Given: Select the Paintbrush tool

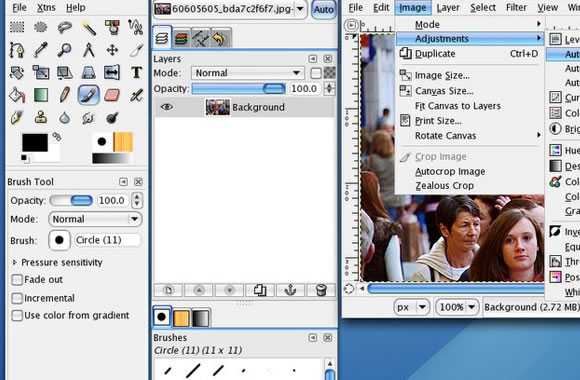Looking at the screenshot, I should (89, 95).
